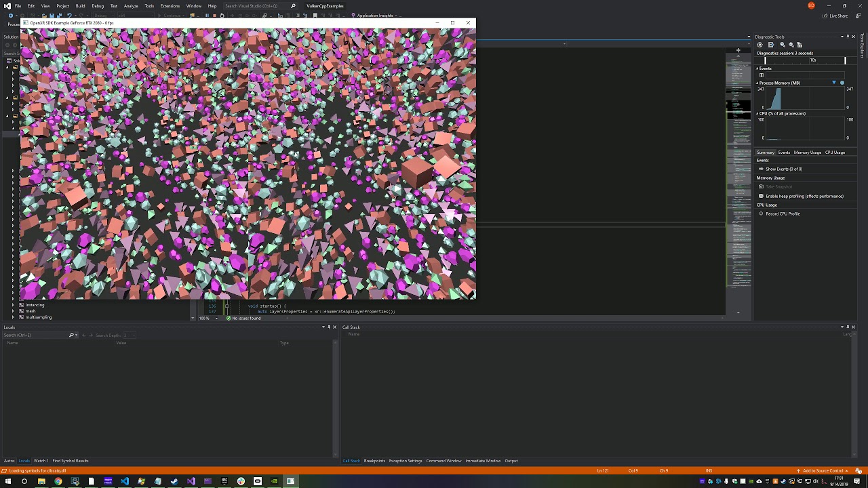
Task: Click the Zoom In icon in Diagnostic Tools
Action: coord(783,45)
